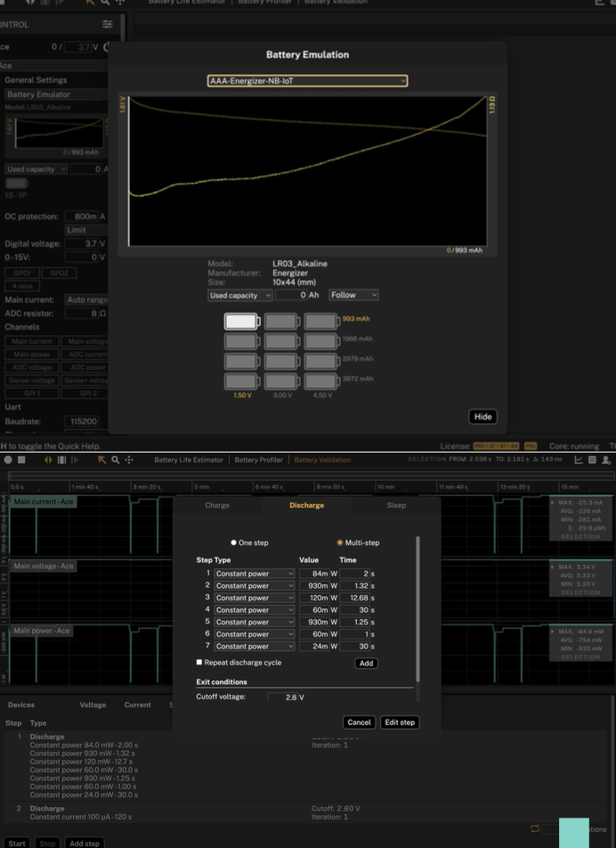
Task: Click step 3 time field 12.68
Action: click(354, 598)
